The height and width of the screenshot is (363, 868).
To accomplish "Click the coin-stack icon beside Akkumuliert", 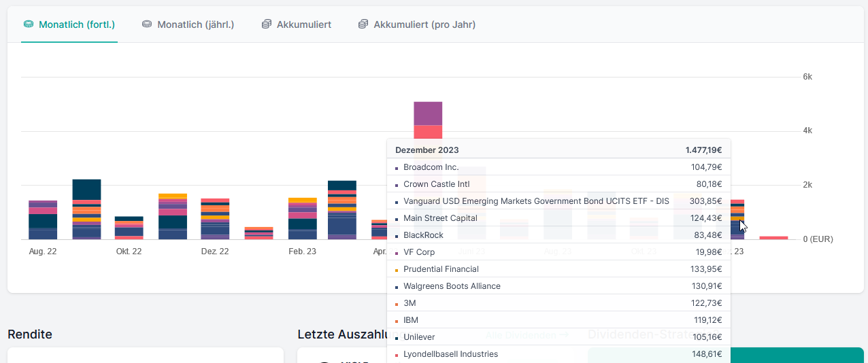I will (x=267, y=24).
